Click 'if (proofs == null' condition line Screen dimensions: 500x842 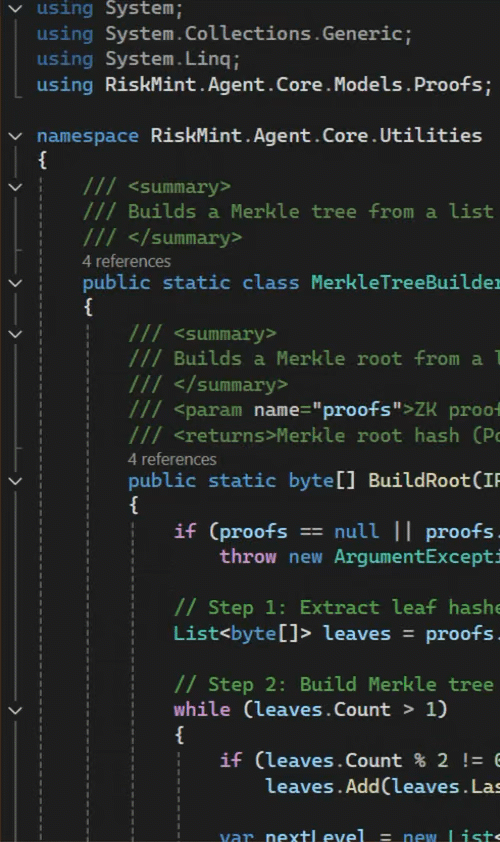[x=336, y=532]
